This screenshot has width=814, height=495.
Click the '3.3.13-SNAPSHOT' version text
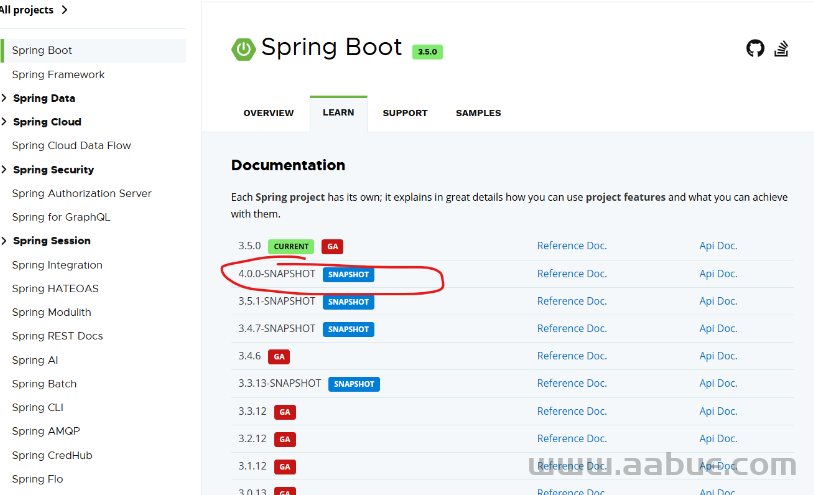pos(280,383)
